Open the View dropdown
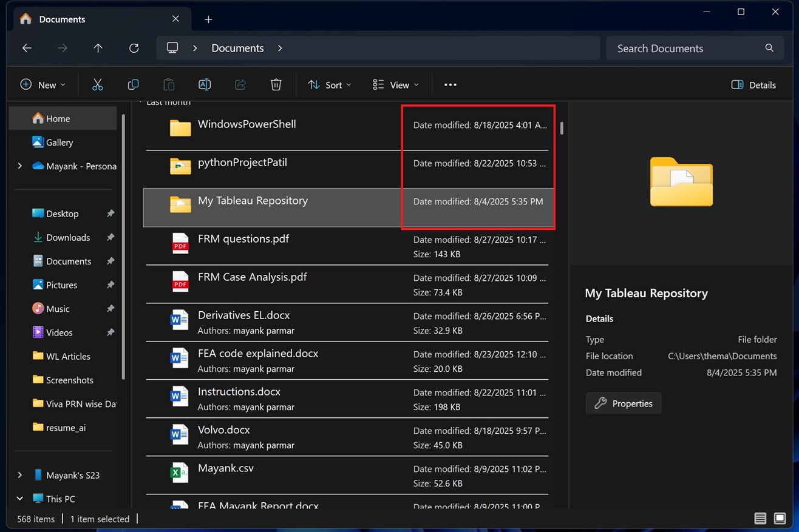 [396, 85]
